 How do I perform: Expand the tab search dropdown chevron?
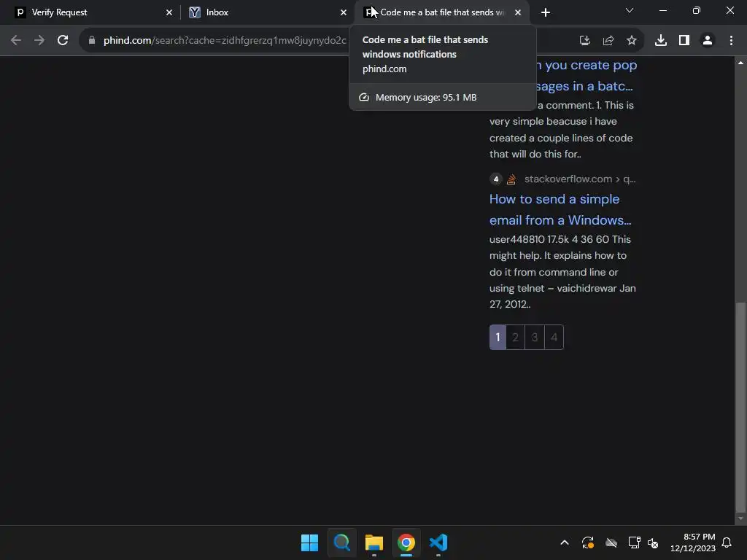point(630,10)
